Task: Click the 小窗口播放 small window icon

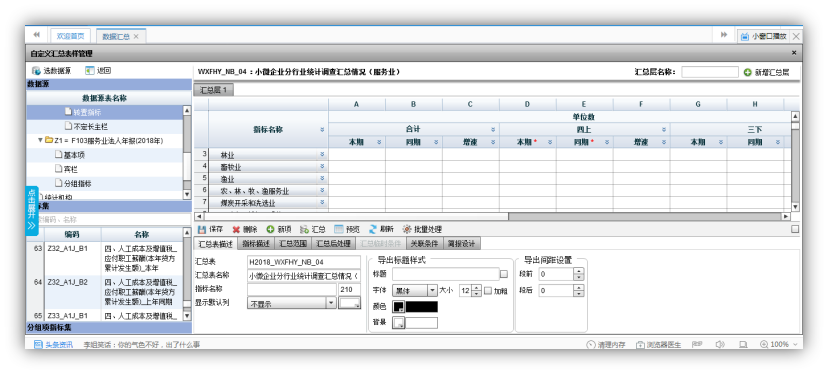Action: point(744,36)
